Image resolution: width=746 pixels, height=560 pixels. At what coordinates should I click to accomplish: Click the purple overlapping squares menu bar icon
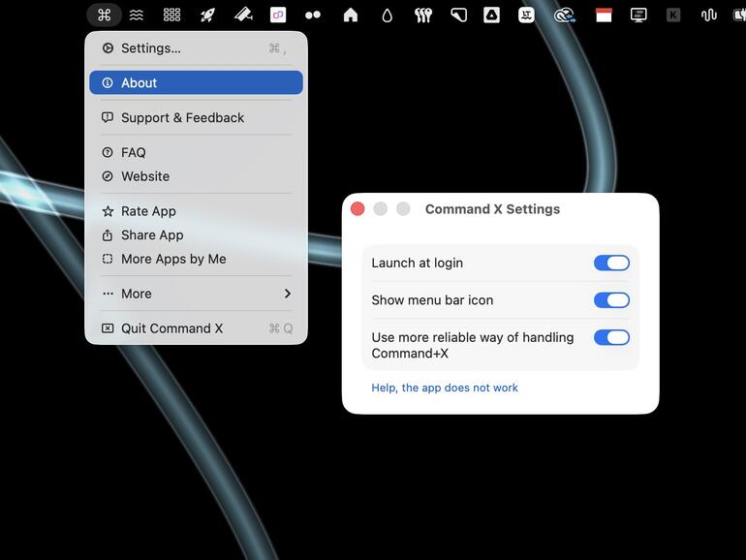pos(278,16)
